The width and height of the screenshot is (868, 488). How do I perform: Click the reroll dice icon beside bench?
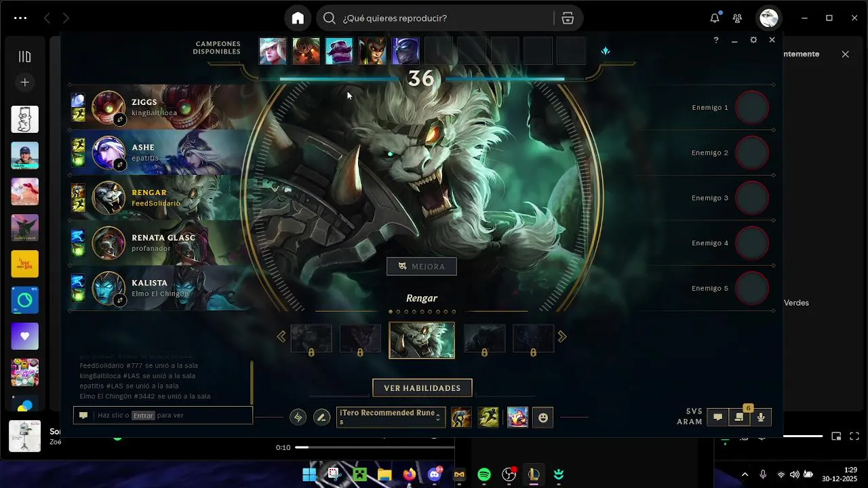coord(606,51)
